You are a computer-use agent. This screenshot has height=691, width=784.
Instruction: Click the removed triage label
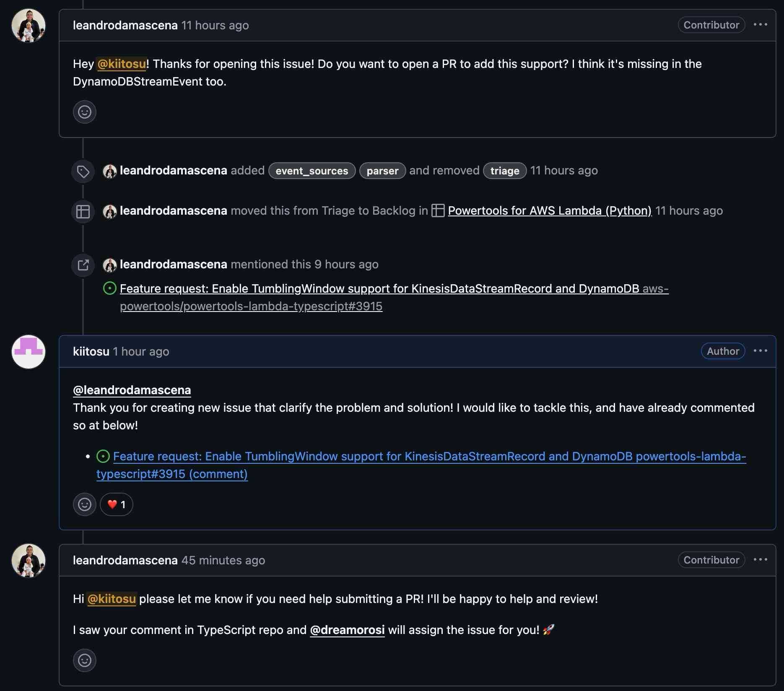(x=504, y=171)
